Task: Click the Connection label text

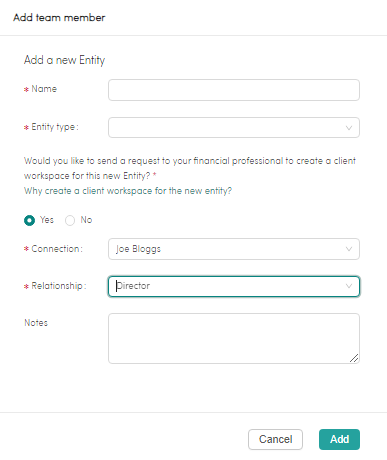Action: coord(57,249)
